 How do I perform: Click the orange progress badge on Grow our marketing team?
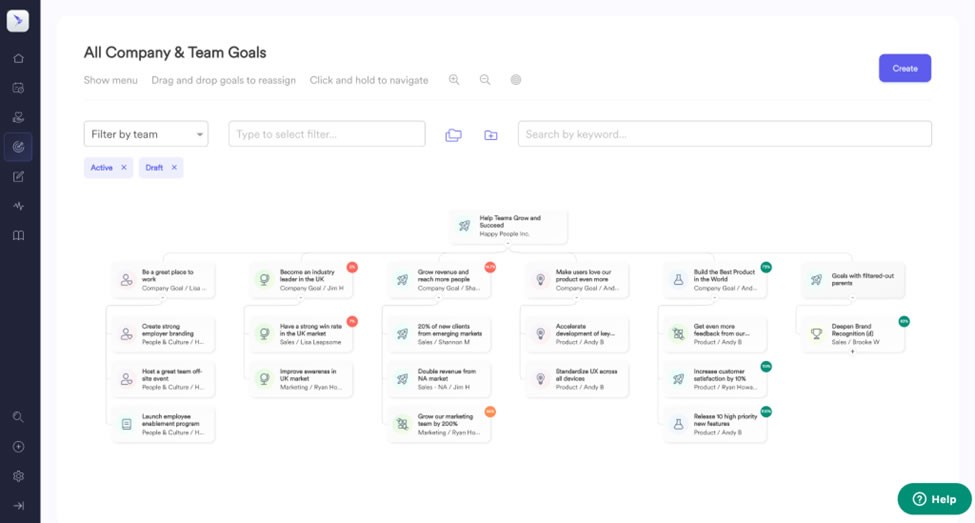(490, 412)
